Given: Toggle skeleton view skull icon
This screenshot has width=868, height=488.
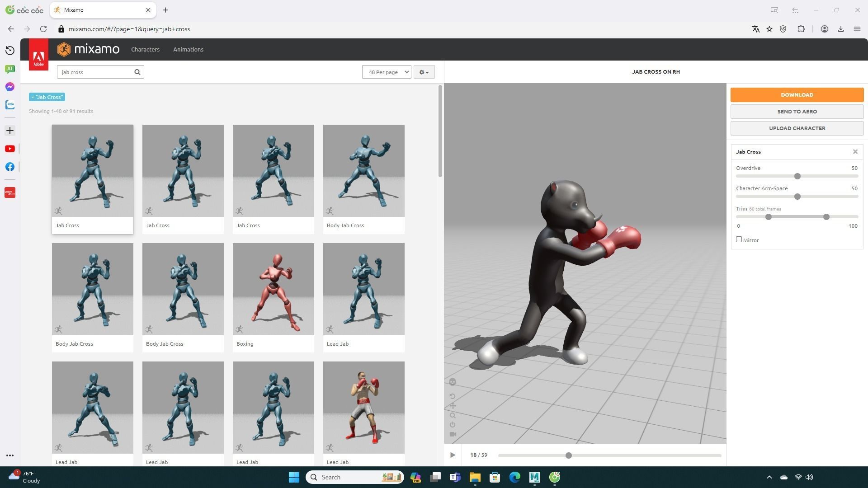Looking at the screenshot, I should [x=453, y=382].
